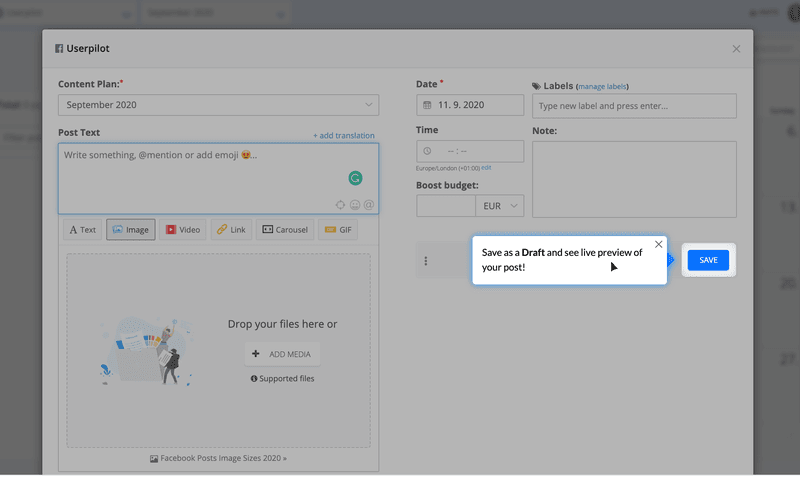Open the emoji picker in Post Text
The height and width of the screenshot is (479, 800).
click(355, 205)
